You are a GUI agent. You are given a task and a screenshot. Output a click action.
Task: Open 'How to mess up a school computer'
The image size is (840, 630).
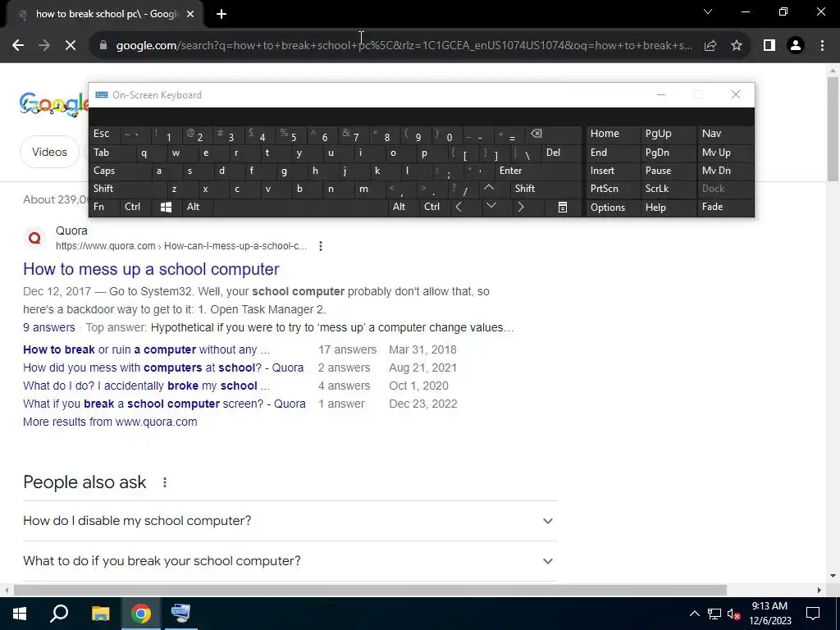(x=151, y=269)
